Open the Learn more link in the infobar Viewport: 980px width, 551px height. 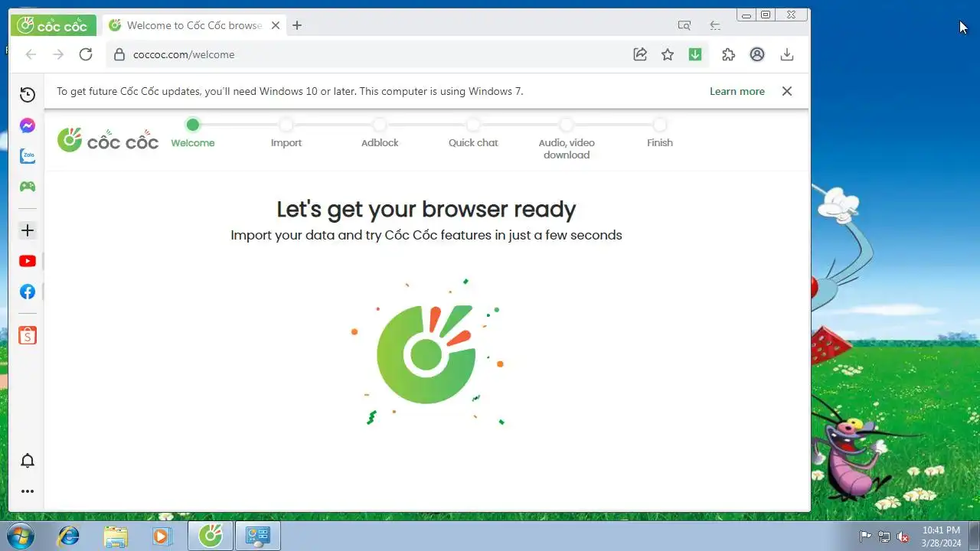[x=737, y=91]
